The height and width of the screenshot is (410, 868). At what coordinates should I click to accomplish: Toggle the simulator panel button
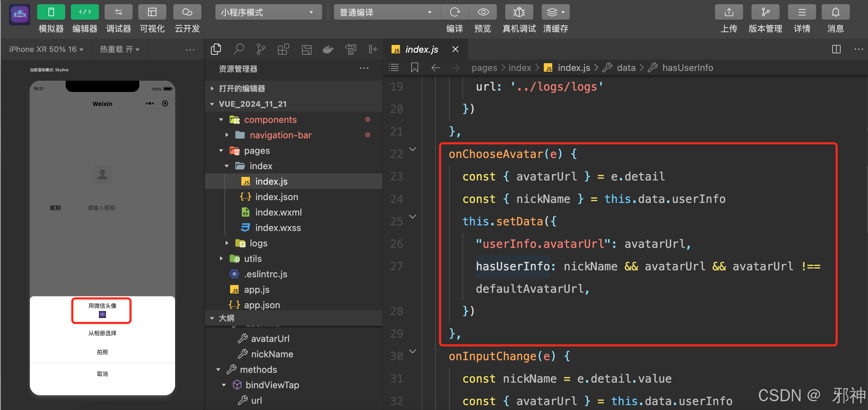pos(51,12)
